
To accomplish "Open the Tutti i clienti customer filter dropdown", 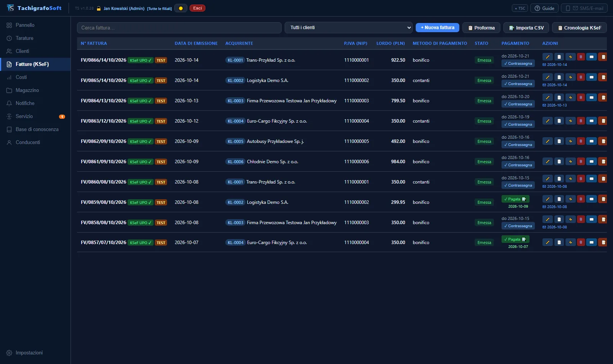I will pyautogui.click(x=349, y=28).
